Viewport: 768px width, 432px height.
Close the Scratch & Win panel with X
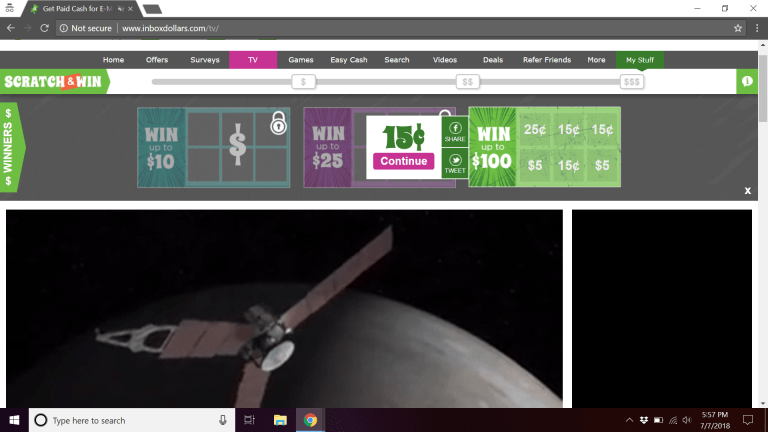coord(747,191)
